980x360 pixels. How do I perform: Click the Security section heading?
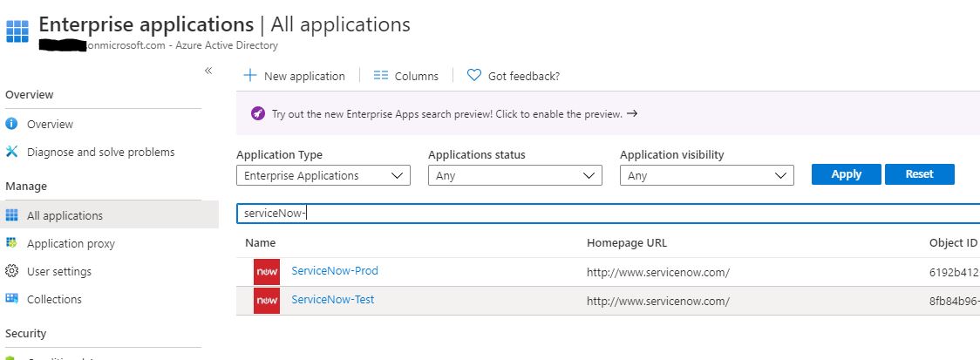25,333
